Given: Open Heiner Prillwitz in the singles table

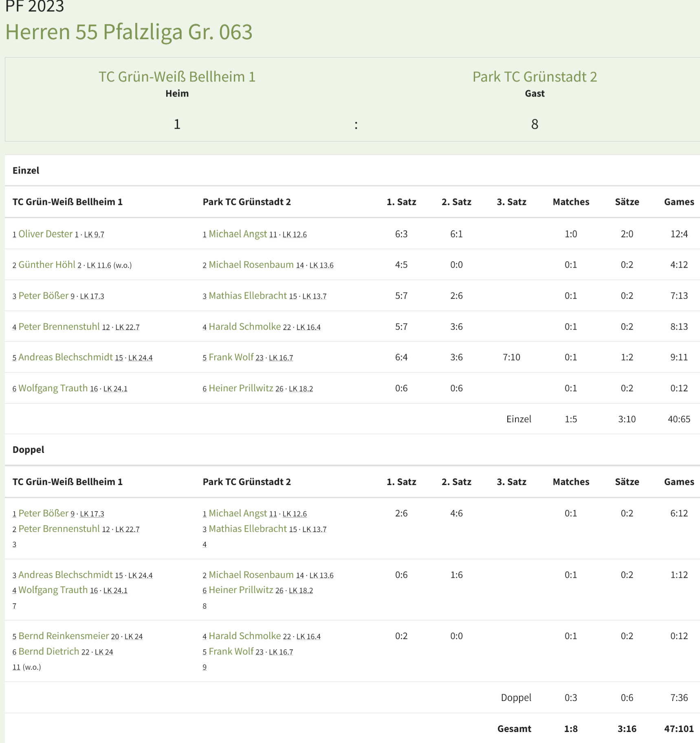Looking at the screenshot, I should click(x=241, y=388).
